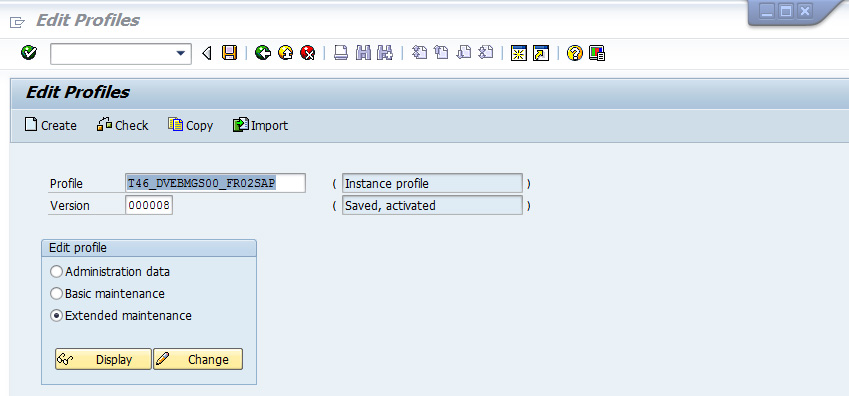Click the Profile field label
The image size is (849, 396).
67,184
